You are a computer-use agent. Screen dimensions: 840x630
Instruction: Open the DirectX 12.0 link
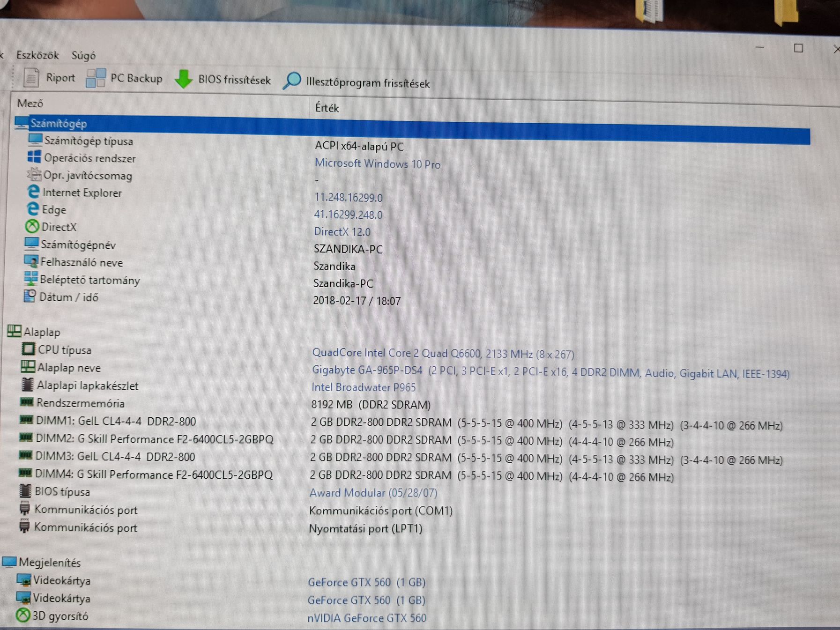tap(342, 232)
